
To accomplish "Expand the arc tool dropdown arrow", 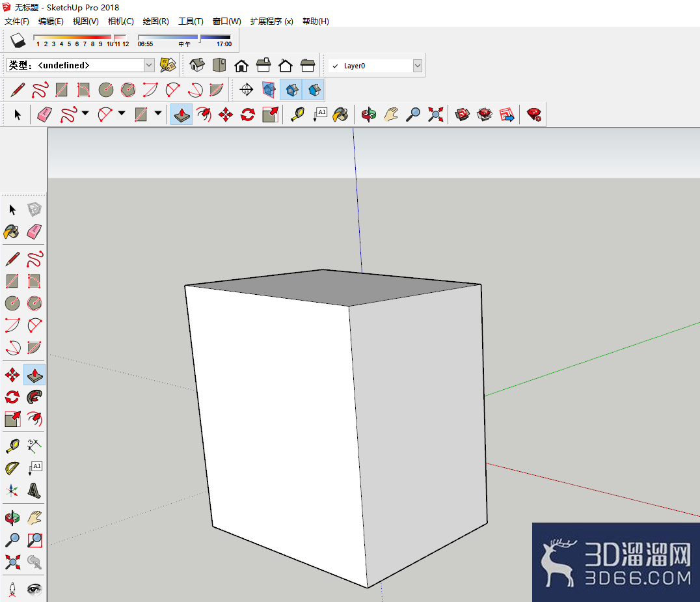I will pyautogui.click(x=122, y=113).
